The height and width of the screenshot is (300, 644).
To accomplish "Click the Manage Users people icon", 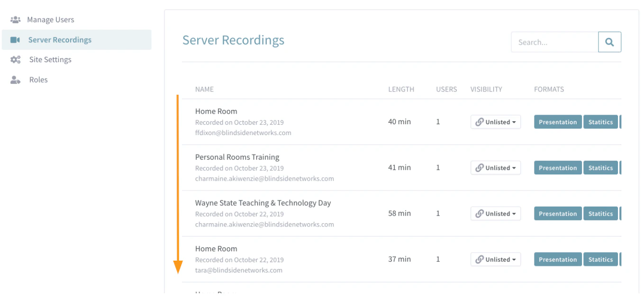I will coord(16,20).
